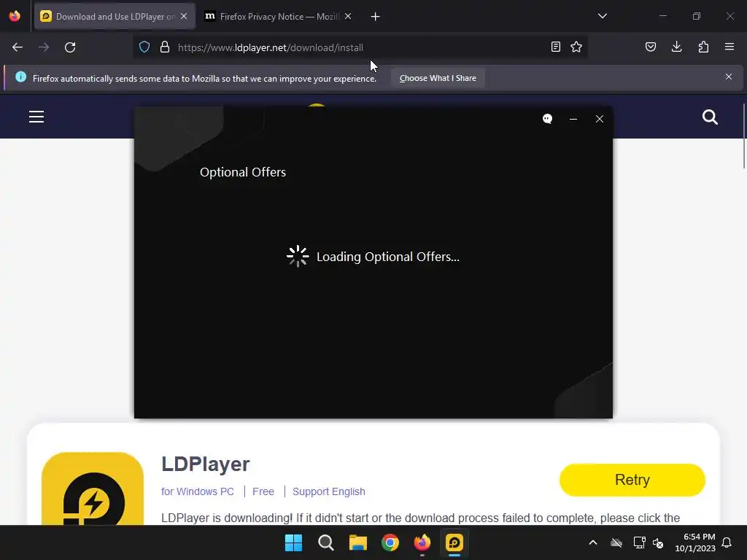This screenshot has width=747, height=560.
Task: Expand the list all tabs chevron
Action: (x=602, y=16)
